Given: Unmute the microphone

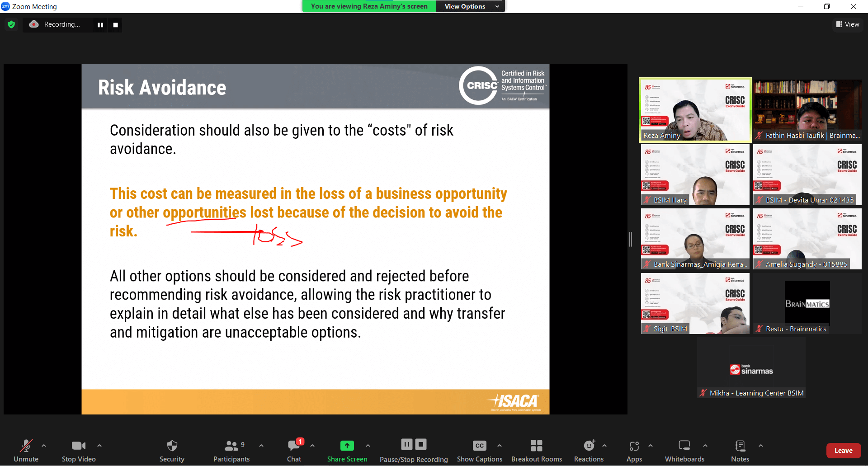Looking at the screenshot, I should click(x=26, y=446).
